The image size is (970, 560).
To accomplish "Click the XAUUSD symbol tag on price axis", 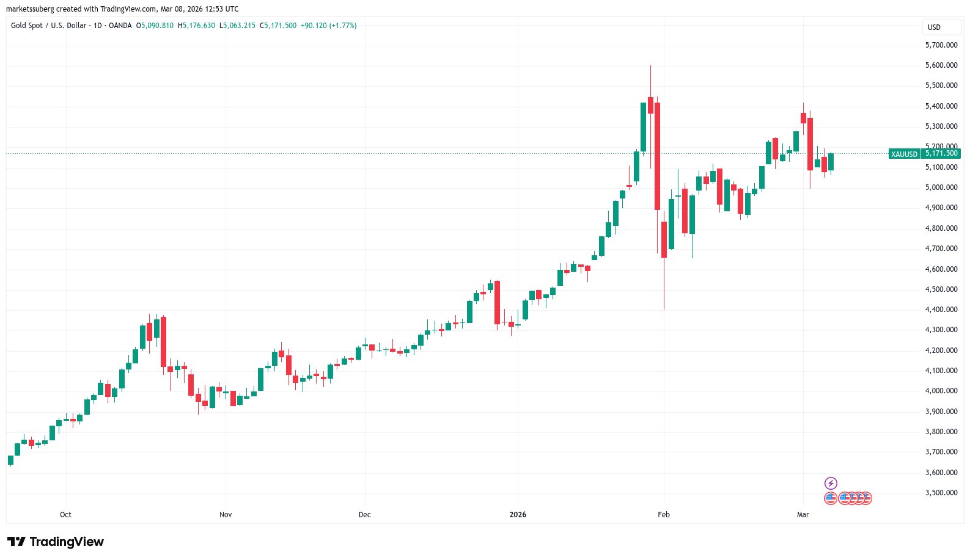I will [904, 154].
